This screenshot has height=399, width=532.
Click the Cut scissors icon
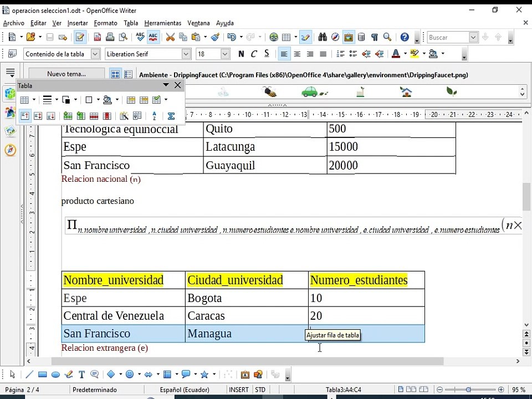tap(170, 37)
